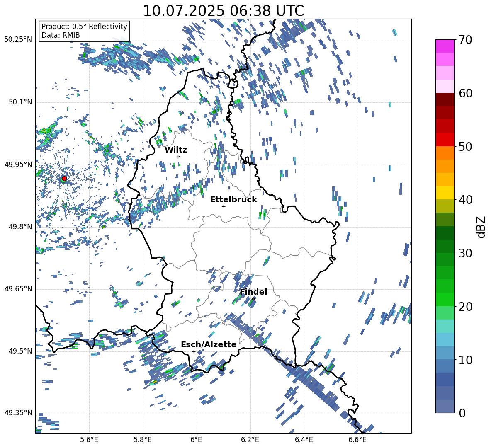Click the Data: RMIB text
This screenshot has width=491, height=448.
[61, 35]
